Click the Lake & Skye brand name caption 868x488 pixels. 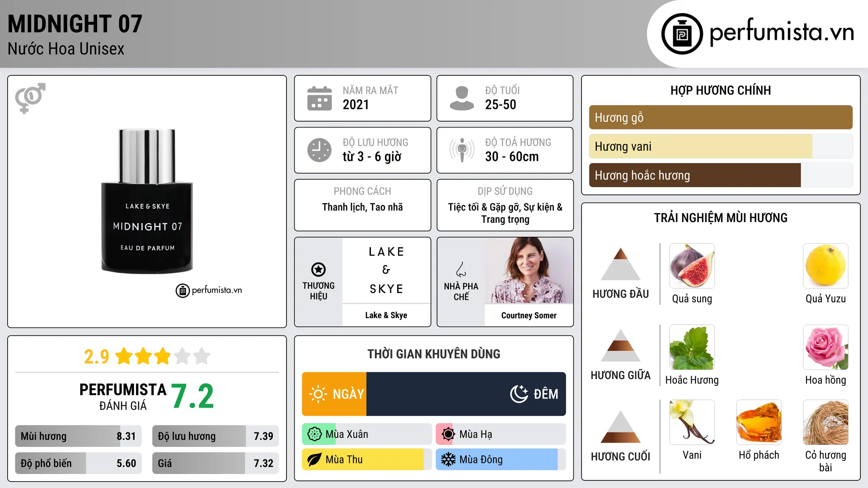tap(386, 315)
